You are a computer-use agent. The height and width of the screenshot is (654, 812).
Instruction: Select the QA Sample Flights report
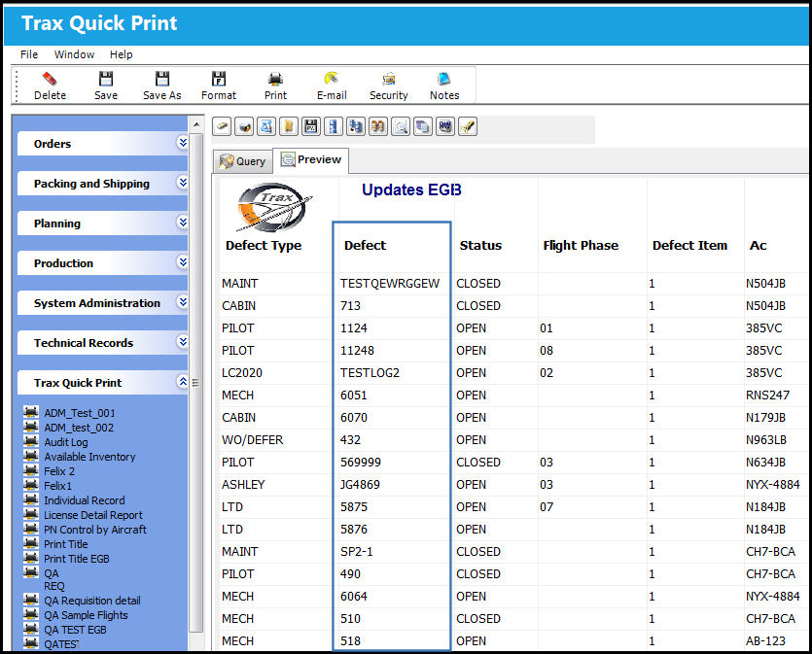tap(86, 615)
